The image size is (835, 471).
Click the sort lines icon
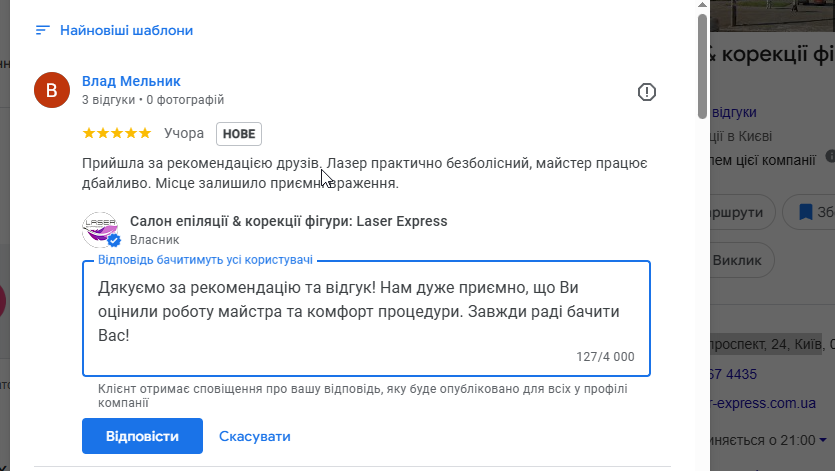(x=42, y=30)
